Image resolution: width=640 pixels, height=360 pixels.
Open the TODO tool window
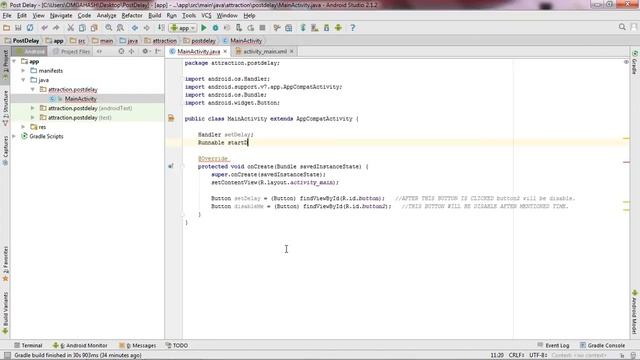(x=177, y=345)
